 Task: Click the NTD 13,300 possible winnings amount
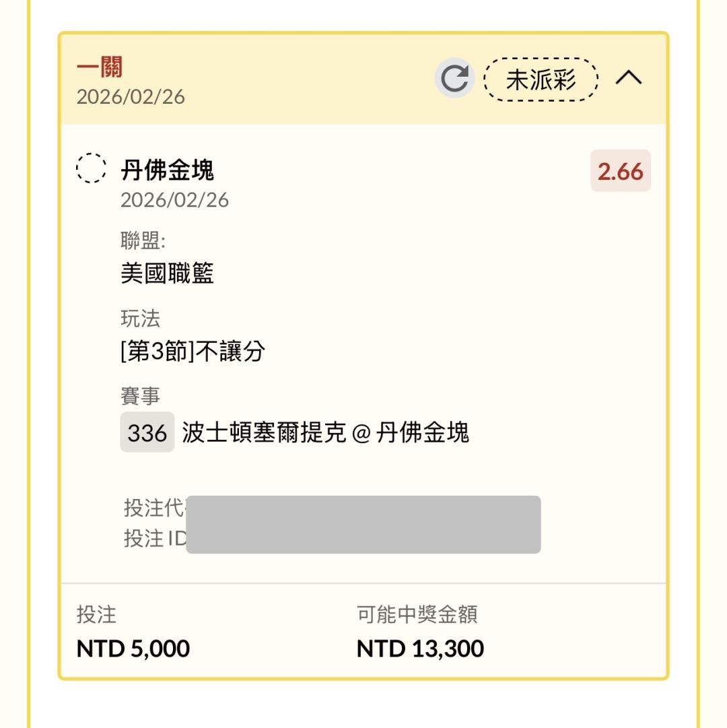point(420,649)
